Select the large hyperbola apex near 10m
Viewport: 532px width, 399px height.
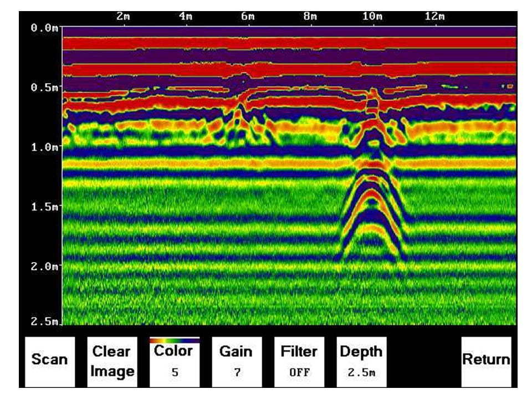[372, 132]
